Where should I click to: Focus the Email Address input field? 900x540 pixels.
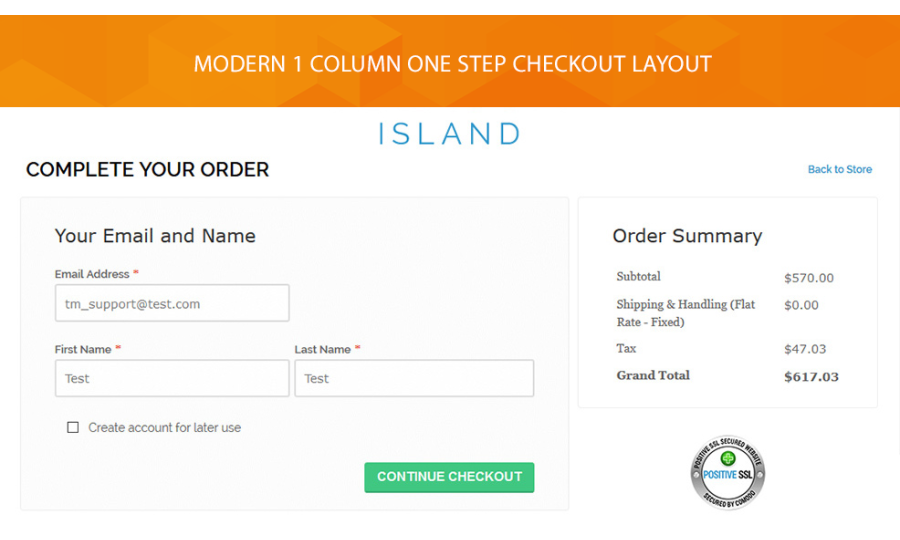click(172, 303)
